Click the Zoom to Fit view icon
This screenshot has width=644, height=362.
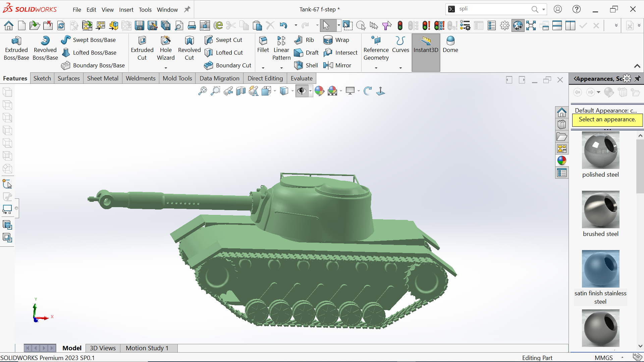[x=203, y=91]
